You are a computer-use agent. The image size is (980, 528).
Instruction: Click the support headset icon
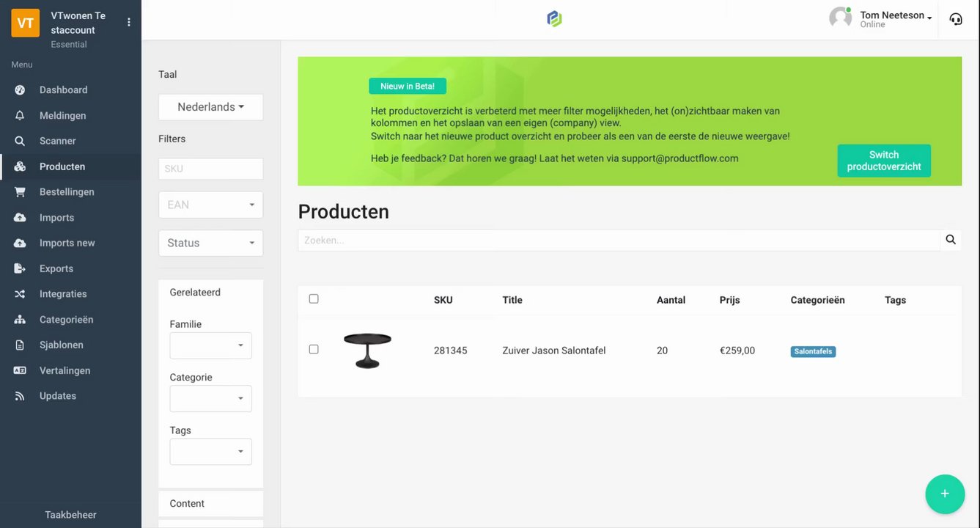click(x=956, y=19)
